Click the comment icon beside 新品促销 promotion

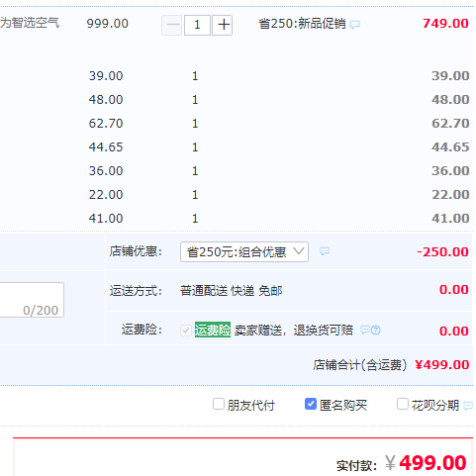[x=354, y=25]
